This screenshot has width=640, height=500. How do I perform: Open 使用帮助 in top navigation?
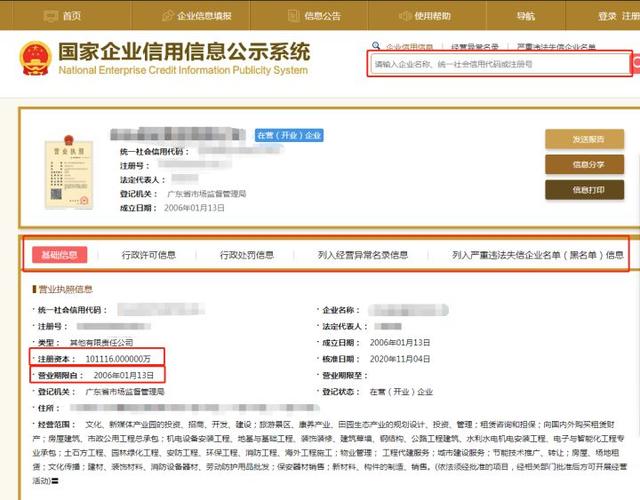click(433, 16)
